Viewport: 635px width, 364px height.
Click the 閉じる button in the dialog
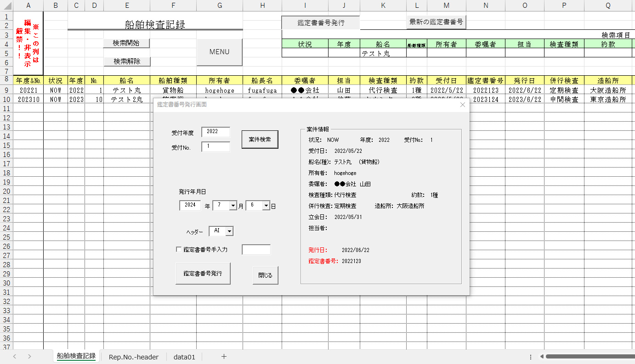pos(265,275)
